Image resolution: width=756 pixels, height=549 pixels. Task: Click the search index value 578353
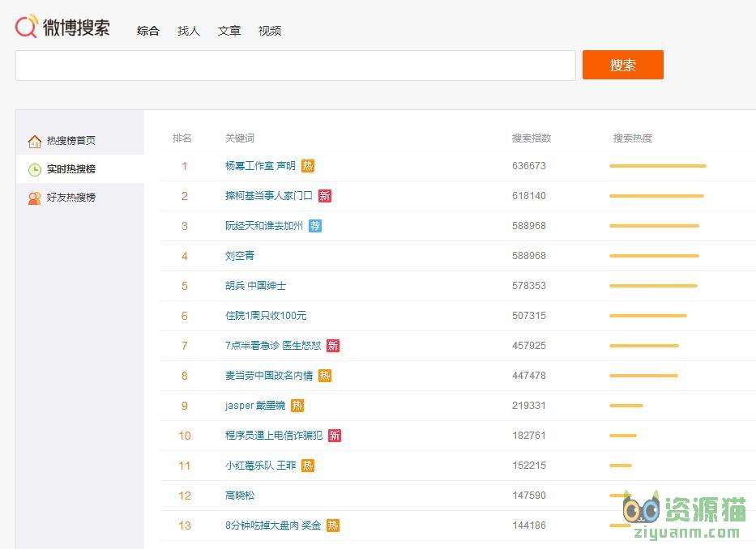tap(529, 285)
